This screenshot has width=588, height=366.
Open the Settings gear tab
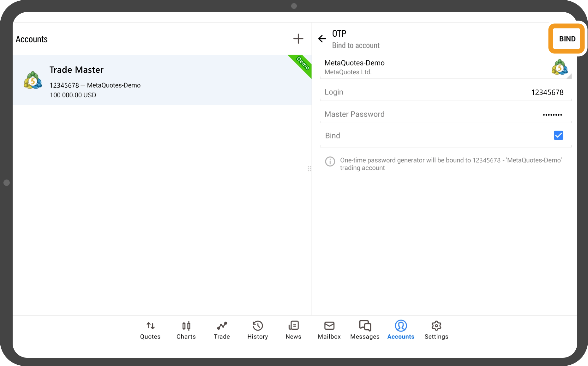[436, 330]
